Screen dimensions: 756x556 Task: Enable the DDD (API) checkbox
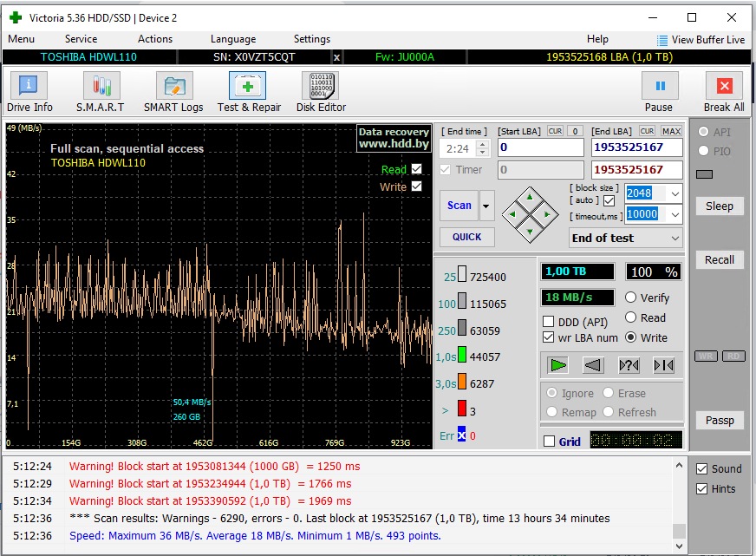[549, 322]
